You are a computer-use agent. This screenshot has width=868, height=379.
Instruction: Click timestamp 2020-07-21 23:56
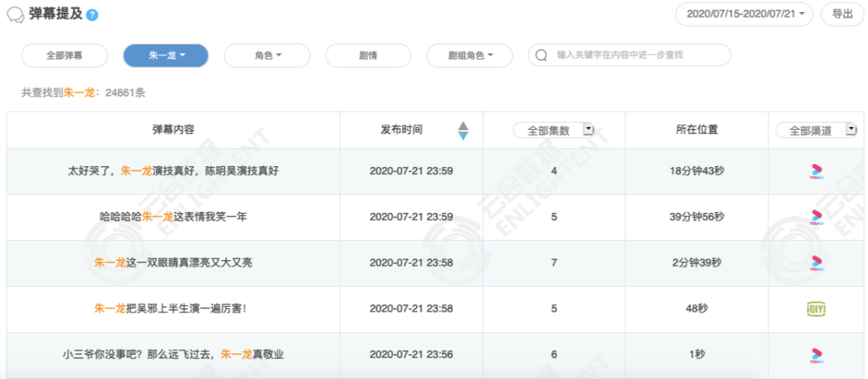(411, 355)
